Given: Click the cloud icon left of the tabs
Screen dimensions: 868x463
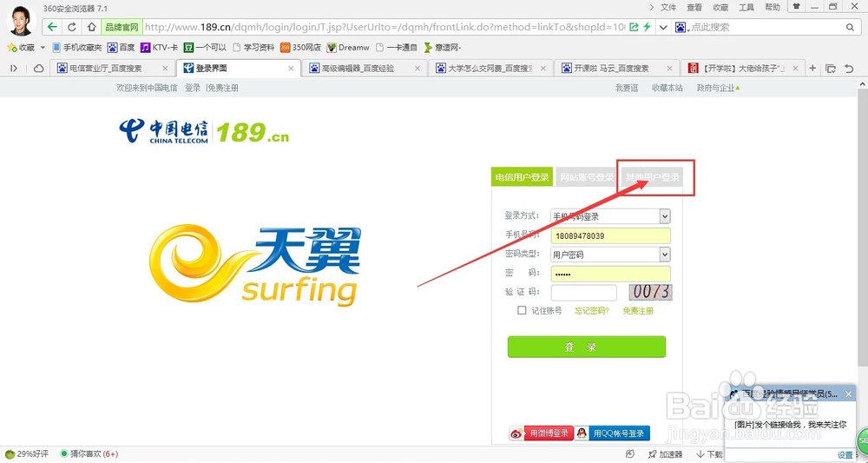Looking at the screenshot, I should [39, 68].
